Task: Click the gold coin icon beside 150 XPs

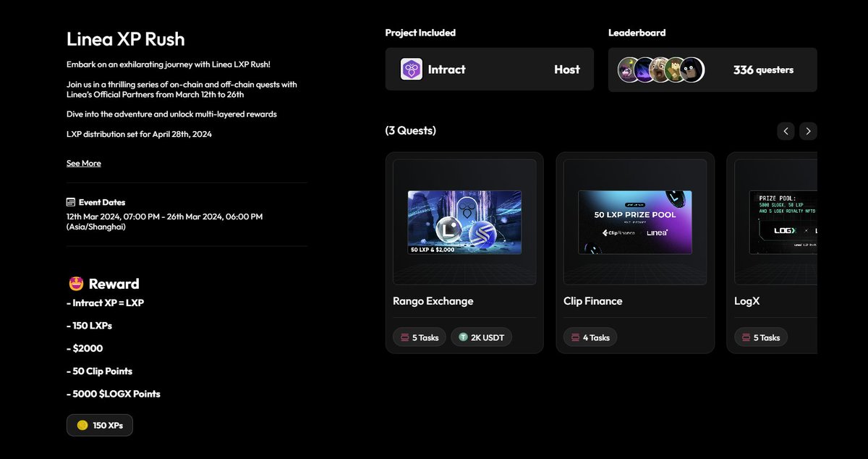Action: (x=82, y=425)
